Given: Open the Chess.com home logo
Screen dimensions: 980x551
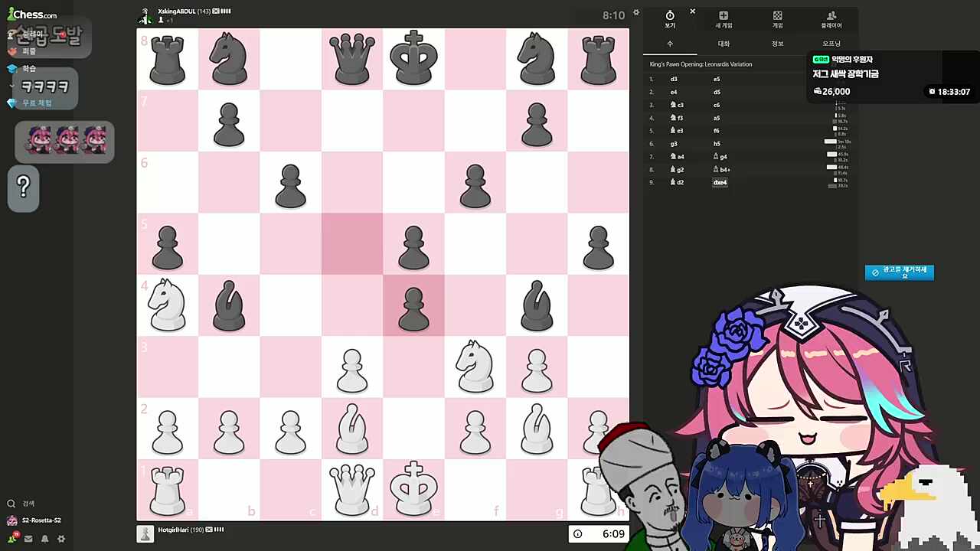Looking at the screenshot, I should coord(32,14).
